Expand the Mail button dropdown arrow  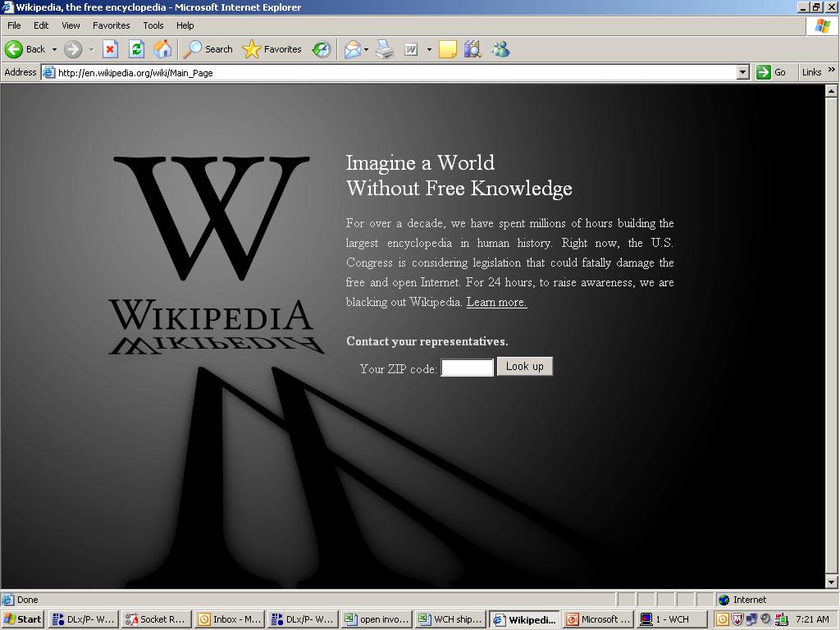click(x=366, y=49)
